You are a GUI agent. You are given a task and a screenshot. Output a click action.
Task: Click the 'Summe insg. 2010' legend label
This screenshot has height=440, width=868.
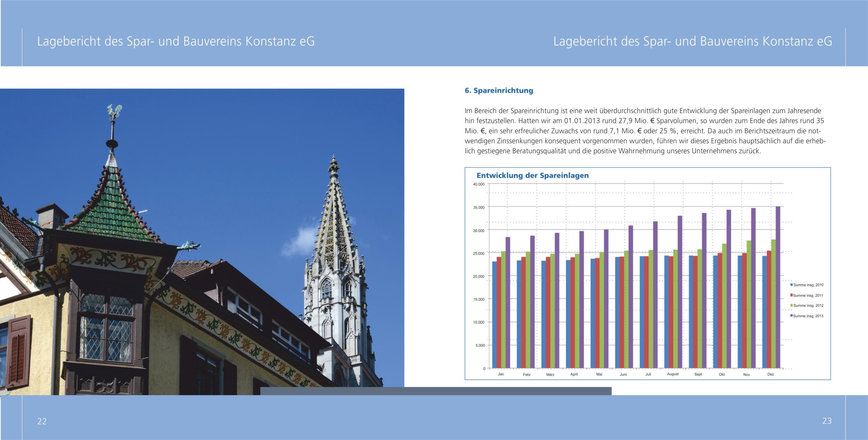tap(808, 285)
